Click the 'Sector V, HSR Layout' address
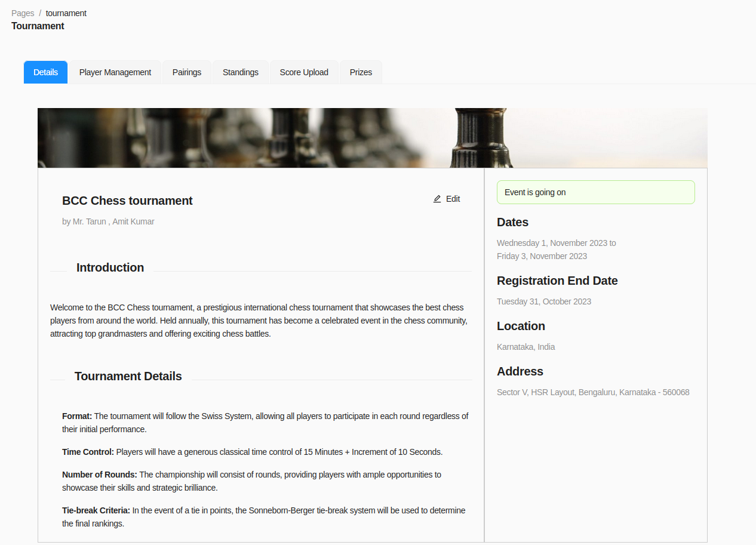The height and width of the screenshot is (545, 756). click(x=593, y=392)
